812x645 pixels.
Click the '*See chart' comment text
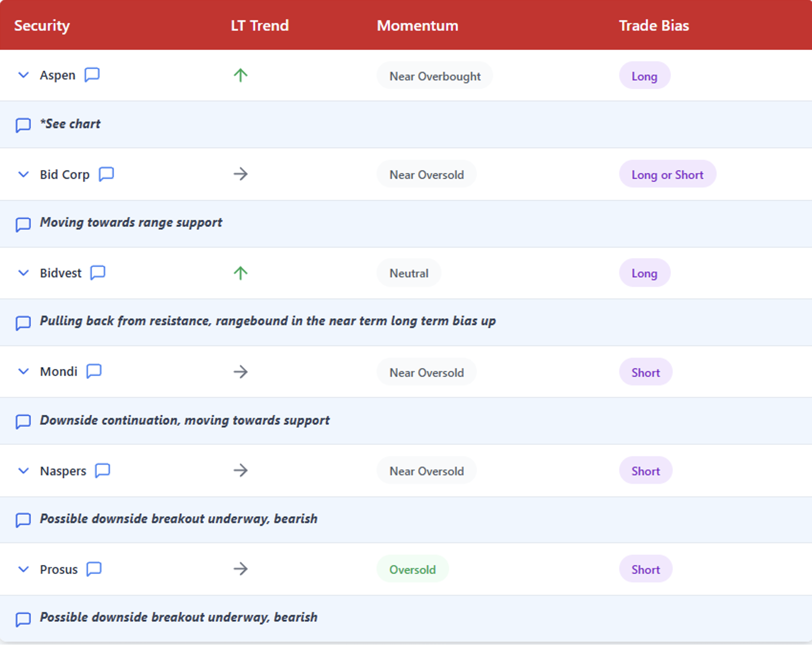(x=70, y=124)
